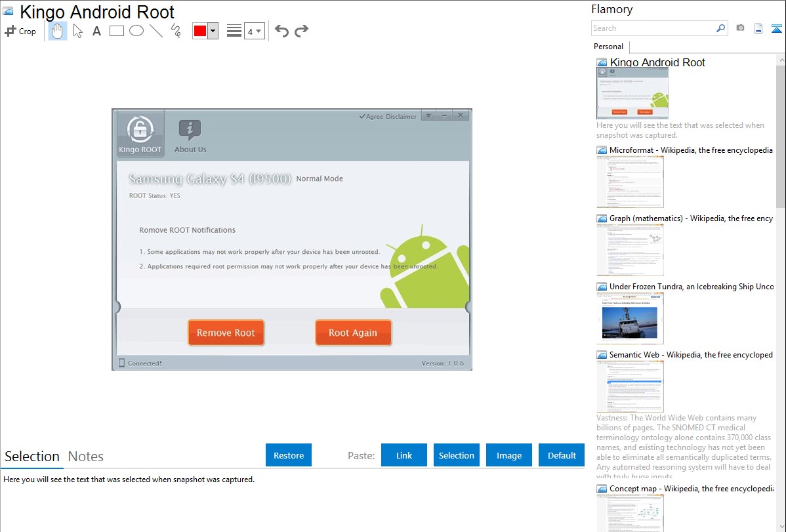
Task: Click the magnifier search icon
Action: pos(721,28)
